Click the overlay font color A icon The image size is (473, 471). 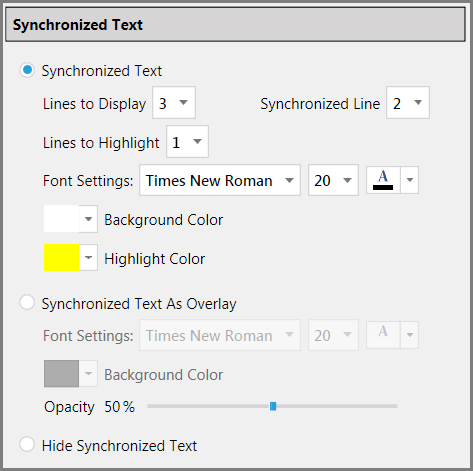click(383, 335)
